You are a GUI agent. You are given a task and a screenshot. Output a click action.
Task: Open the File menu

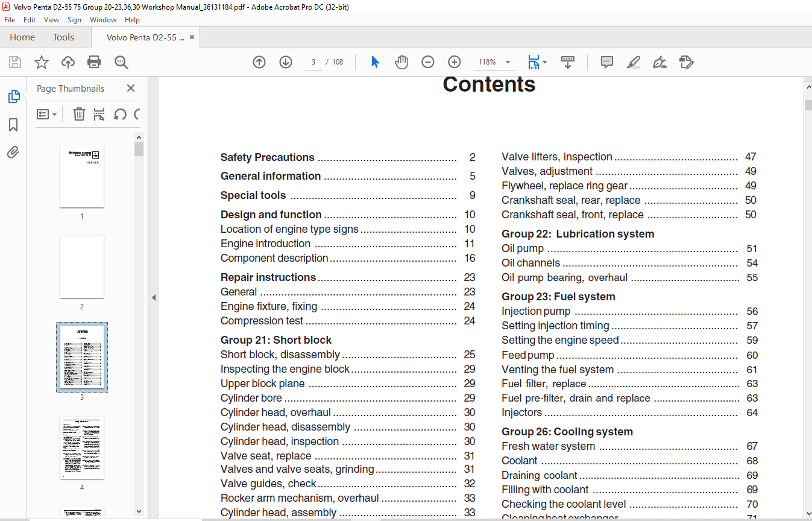tap(10, 20)
